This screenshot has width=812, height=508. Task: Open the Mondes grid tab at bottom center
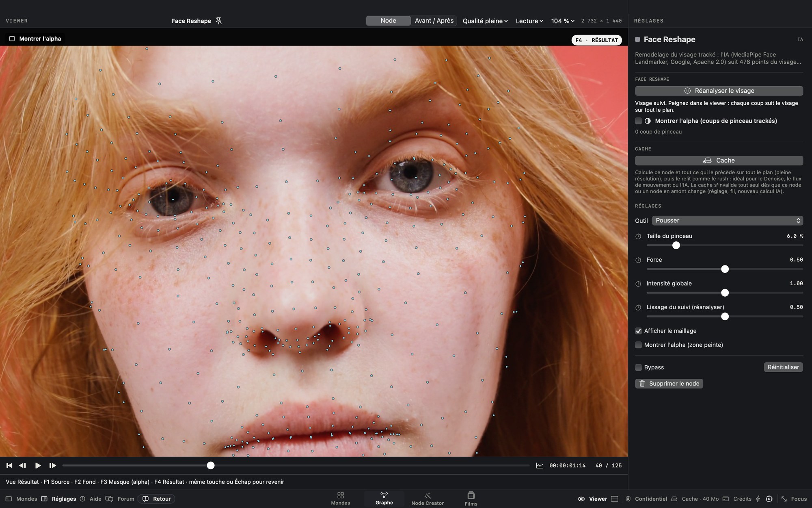tap(340, 499)
